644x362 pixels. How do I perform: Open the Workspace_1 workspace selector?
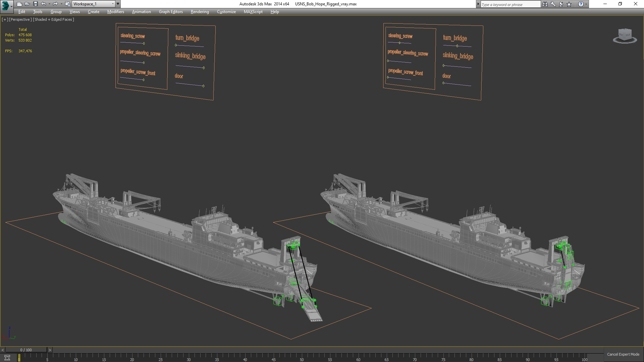[x=94, y=4]
